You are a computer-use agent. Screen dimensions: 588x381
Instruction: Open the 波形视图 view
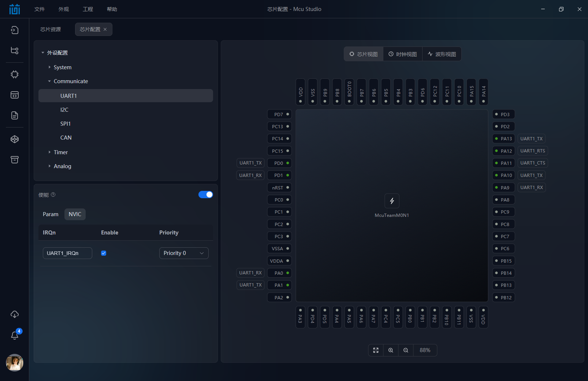(x=442, y=54)
